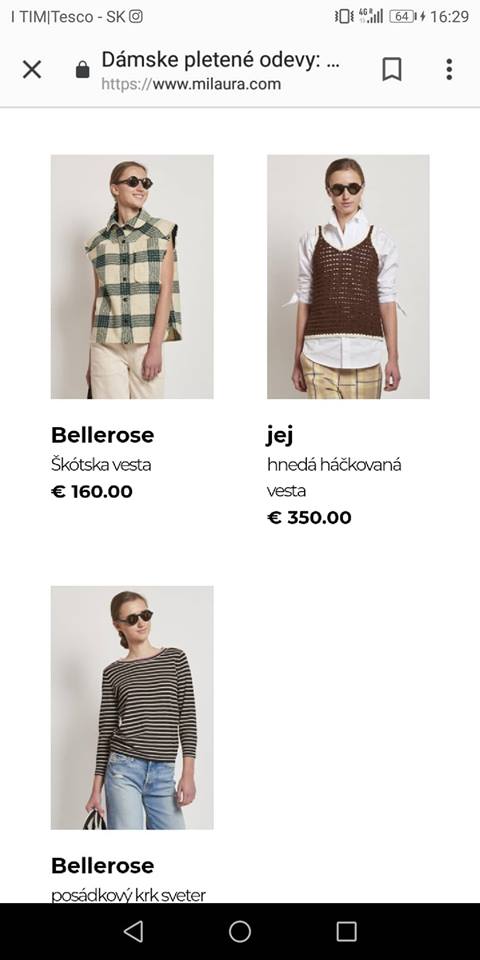Tap the www.milaura.com URL text
The width and height of the screenshot is (480, 960).
217,84
